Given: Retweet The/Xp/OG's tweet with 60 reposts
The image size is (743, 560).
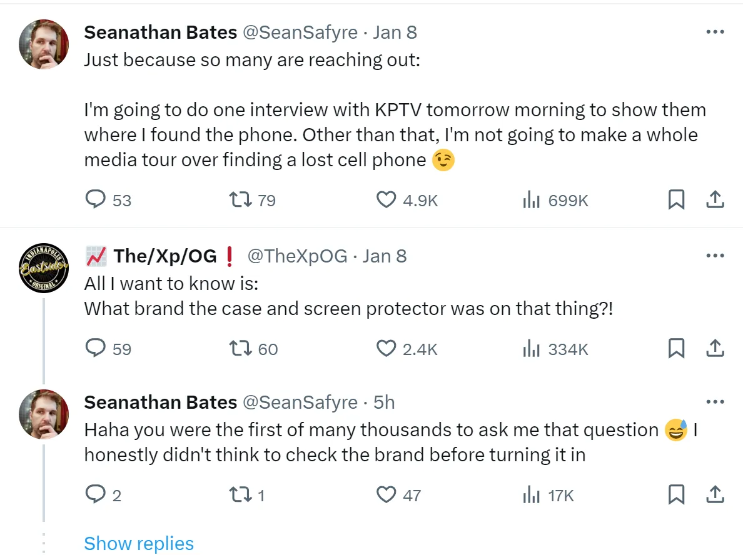Looking at the screenshot, I should click(x=240, y=349).
